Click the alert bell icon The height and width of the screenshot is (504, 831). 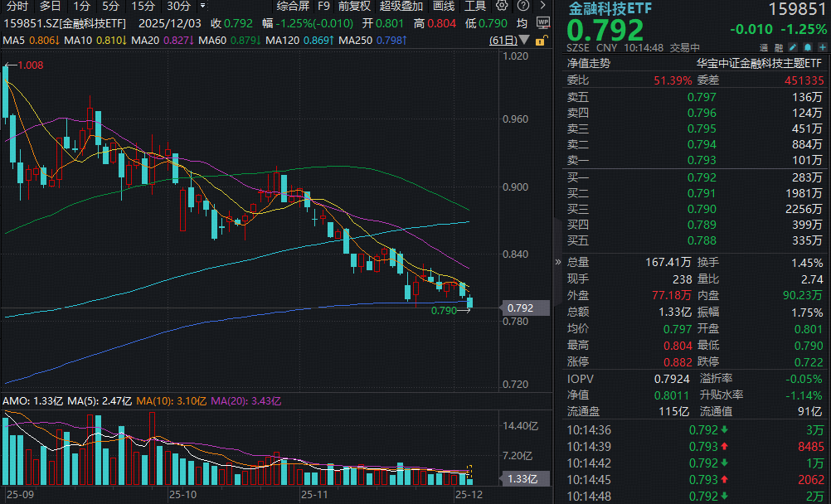[808, 47]
